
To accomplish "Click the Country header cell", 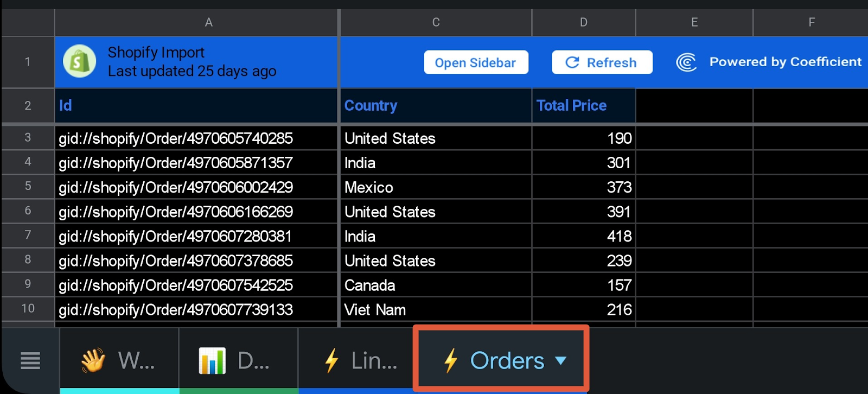I will pyautogui.click(x=436, y=106).
